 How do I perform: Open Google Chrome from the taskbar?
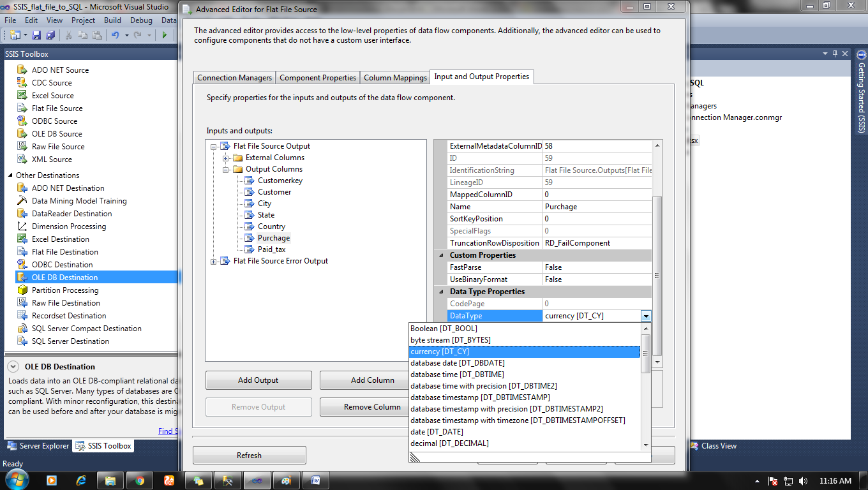[140, 480]
